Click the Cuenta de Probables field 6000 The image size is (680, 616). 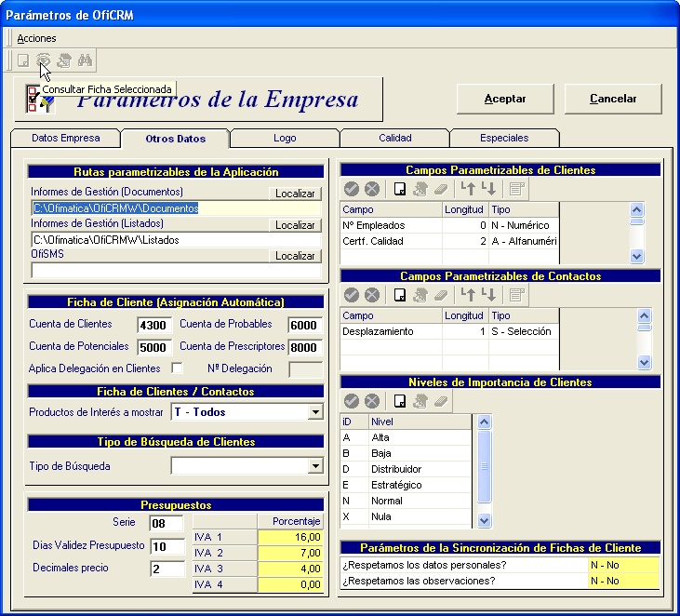pos(305,325)
